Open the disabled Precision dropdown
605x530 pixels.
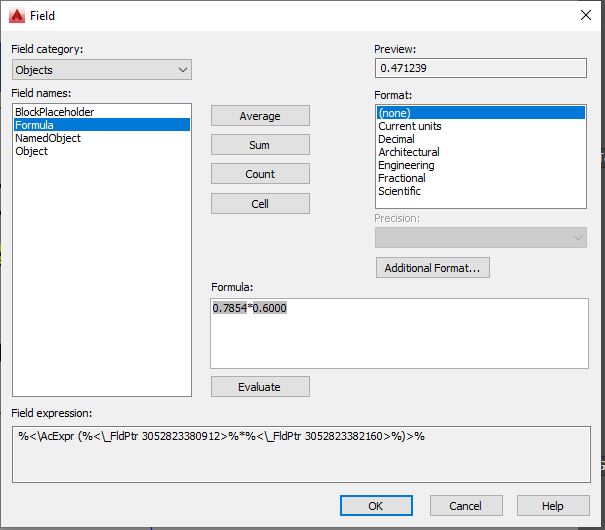coord(481,237)
